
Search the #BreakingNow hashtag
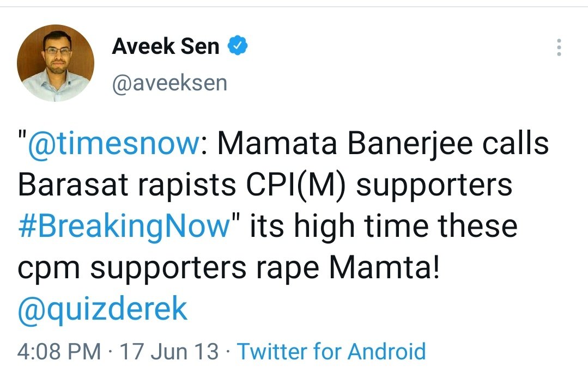click(124, 225)
